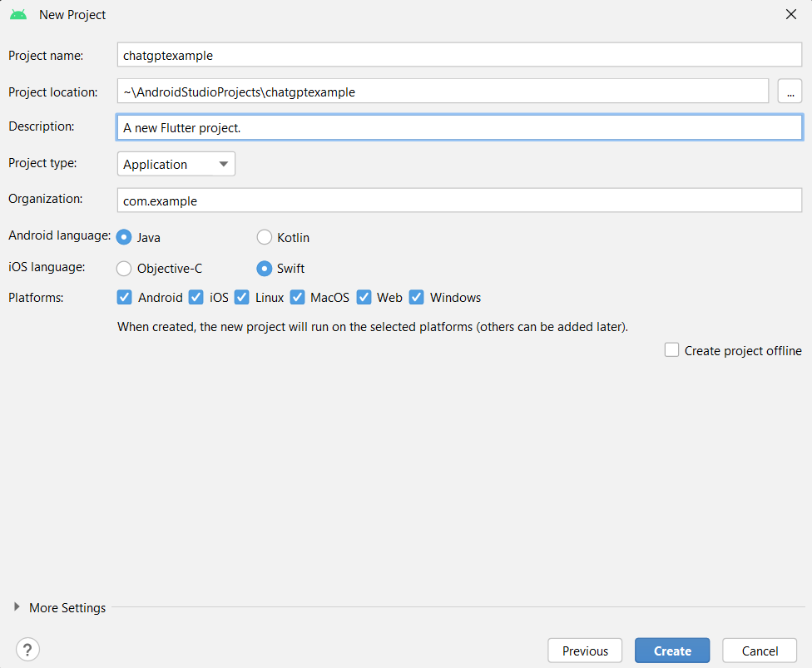Uncheck the iOS platform checkbox
Screen dimensions: 812x668
[196, 297]
